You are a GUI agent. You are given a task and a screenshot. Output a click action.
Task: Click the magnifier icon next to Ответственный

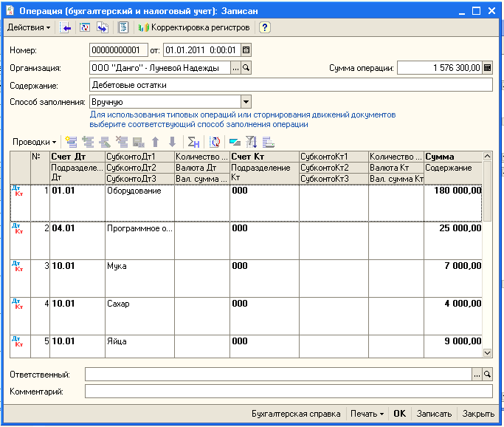487,375
